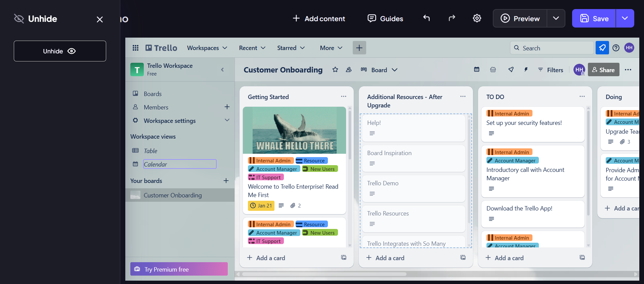This screenshot has height=284, width=644.
Task: Open the Recent menu
Action: tap(252, 48)
